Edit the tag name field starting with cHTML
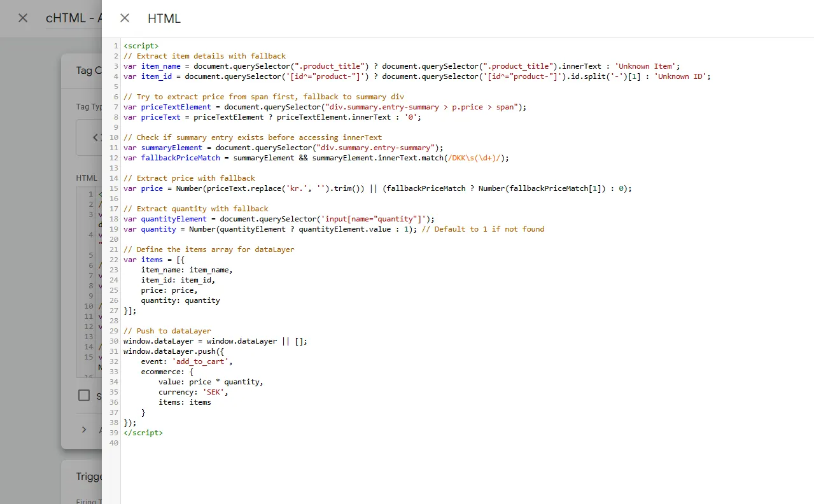Viewport: 814px width, 504px height. 74,18
